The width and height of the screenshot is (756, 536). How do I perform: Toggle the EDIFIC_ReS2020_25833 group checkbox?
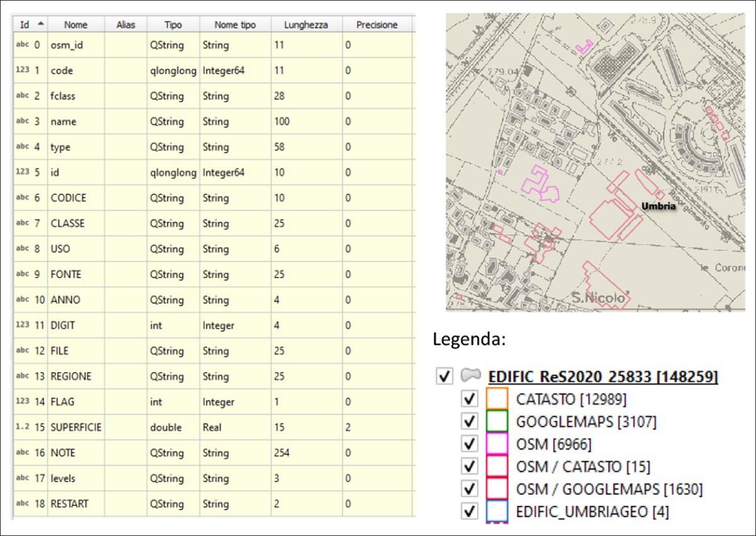[445, 376]
